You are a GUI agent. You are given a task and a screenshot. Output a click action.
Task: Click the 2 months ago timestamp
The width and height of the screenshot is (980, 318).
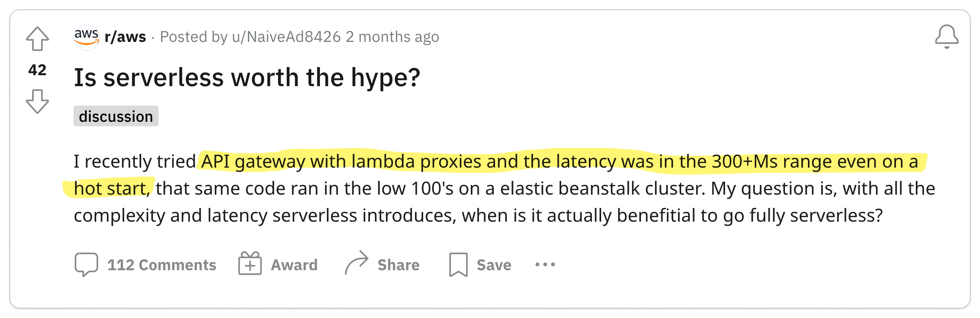pos(392,37)
